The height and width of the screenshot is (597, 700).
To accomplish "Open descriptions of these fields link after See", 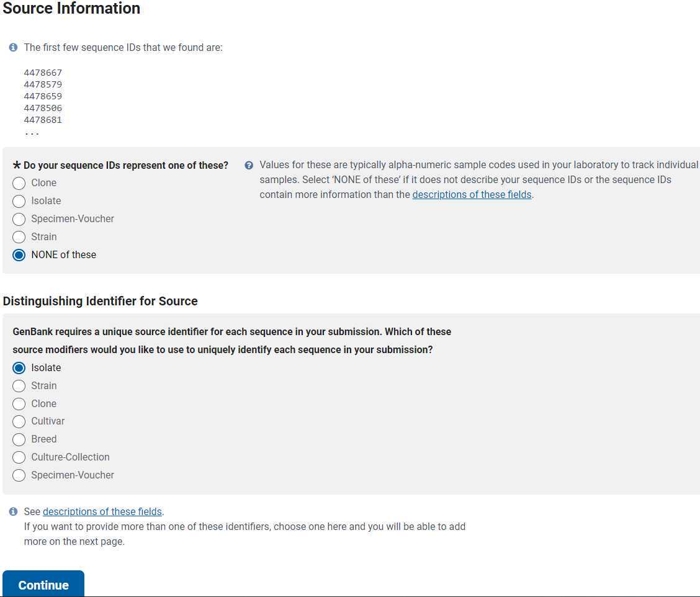I will pos(102,512).
